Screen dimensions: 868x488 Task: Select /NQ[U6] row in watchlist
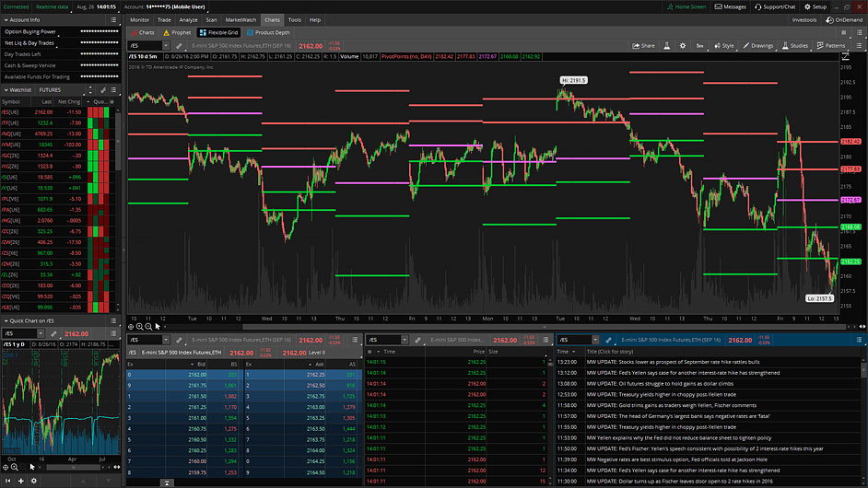[55, 134]
